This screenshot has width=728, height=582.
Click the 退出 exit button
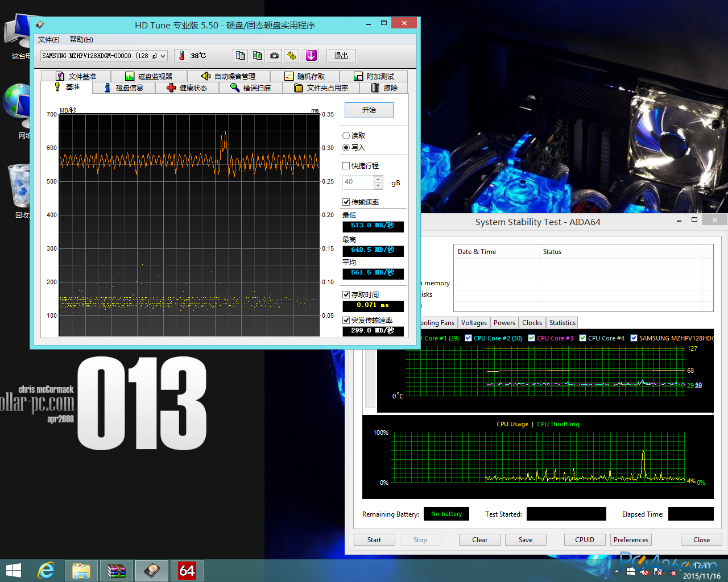341,56
